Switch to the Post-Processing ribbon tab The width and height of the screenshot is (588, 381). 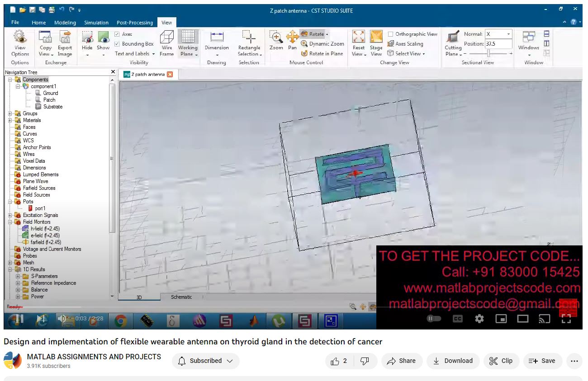tap(135, 23)
